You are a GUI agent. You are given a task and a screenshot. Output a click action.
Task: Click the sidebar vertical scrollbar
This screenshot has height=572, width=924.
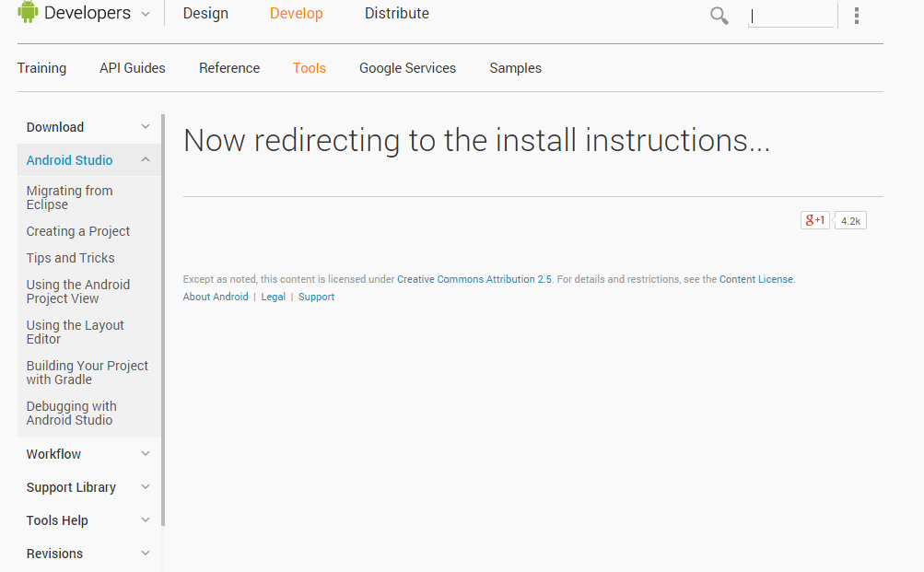(163, 322)
